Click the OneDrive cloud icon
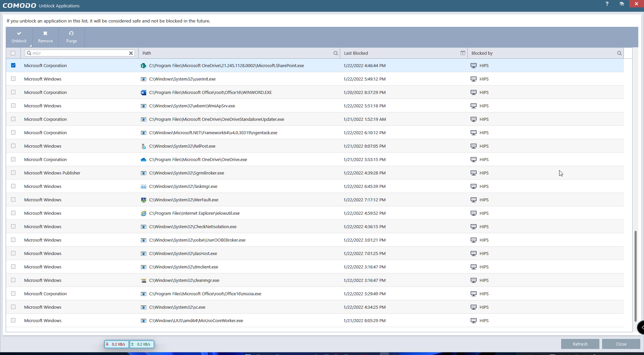The width and height of the screenshot is (644, 355). (144, 160)
